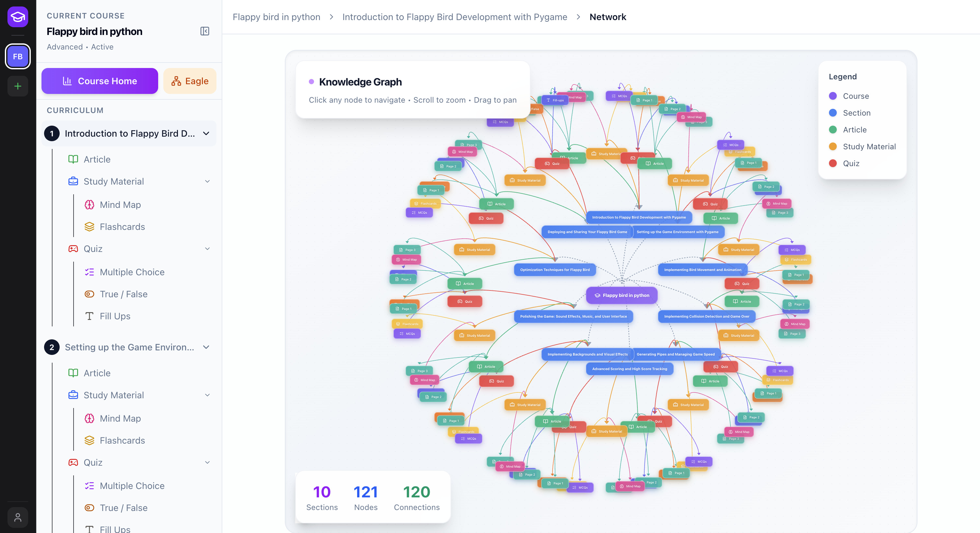Image resolution: width=980 pixels, height=533 pixels.
Task: Open the user profile icon
Action: click(17, 517)
